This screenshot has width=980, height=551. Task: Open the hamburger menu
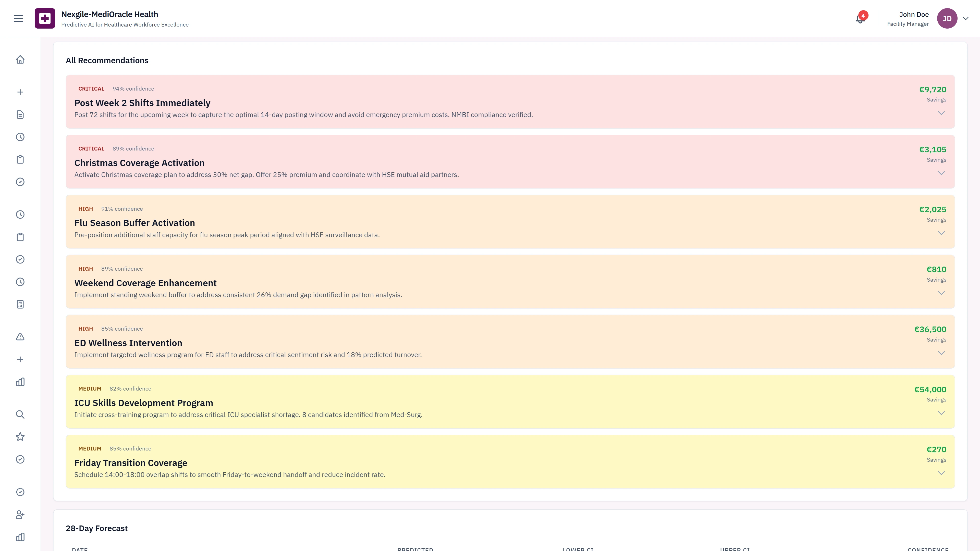click(x=18, y=18)
